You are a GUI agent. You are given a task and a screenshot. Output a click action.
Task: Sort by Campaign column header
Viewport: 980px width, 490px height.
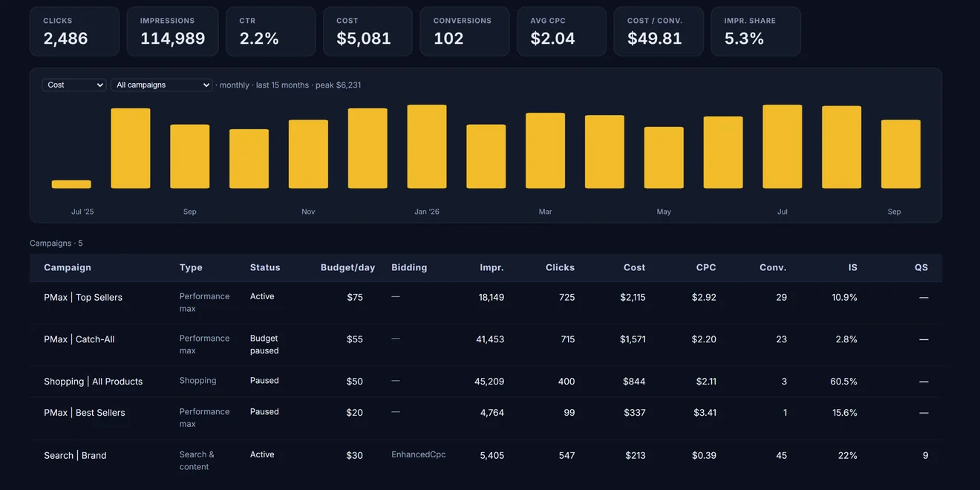point(68,267)
